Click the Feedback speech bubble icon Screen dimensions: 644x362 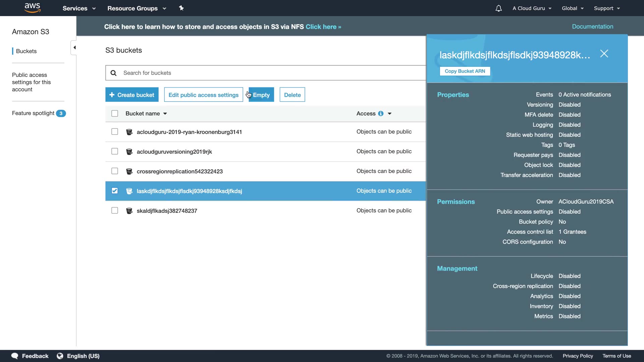[14, 356]
